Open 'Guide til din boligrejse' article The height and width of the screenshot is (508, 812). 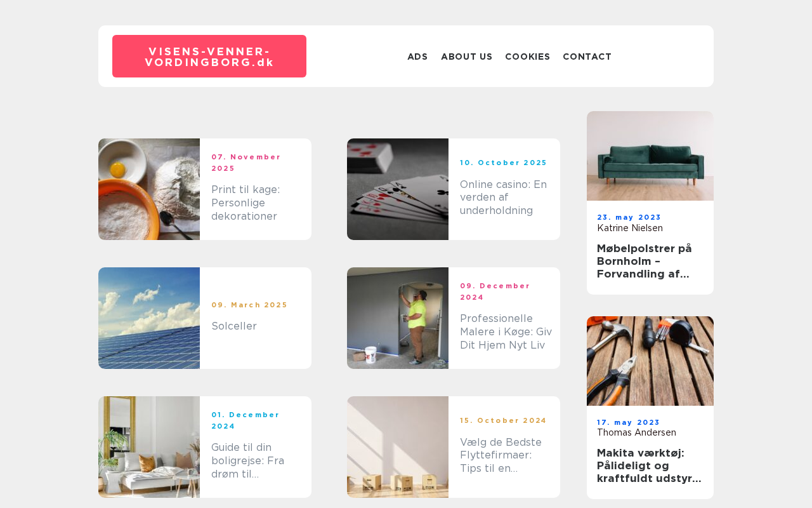coord(248,461)
